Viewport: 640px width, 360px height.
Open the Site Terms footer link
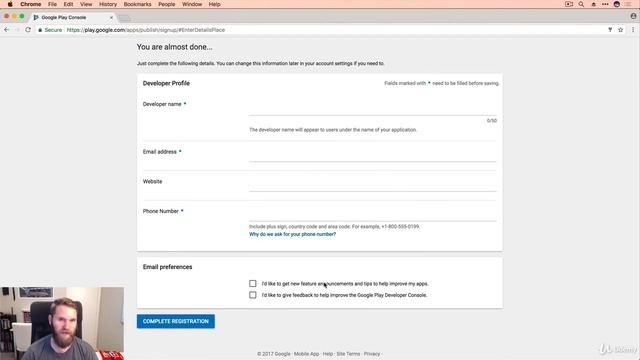(348, 354)
